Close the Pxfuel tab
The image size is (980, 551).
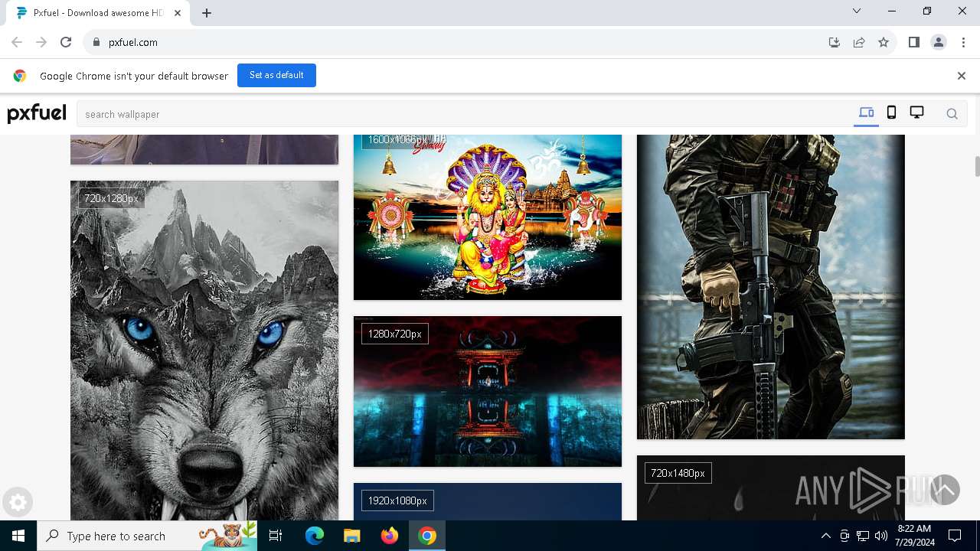(178, 13)
